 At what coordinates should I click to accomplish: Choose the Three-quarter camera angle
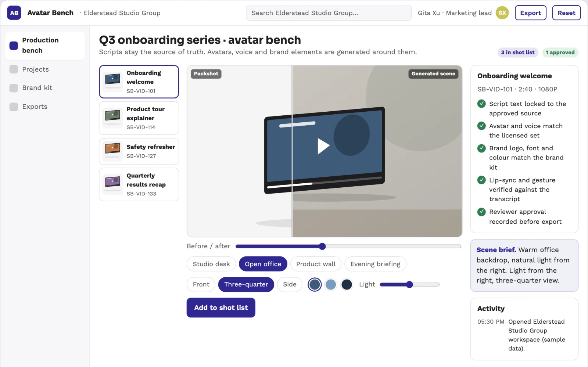246,285
